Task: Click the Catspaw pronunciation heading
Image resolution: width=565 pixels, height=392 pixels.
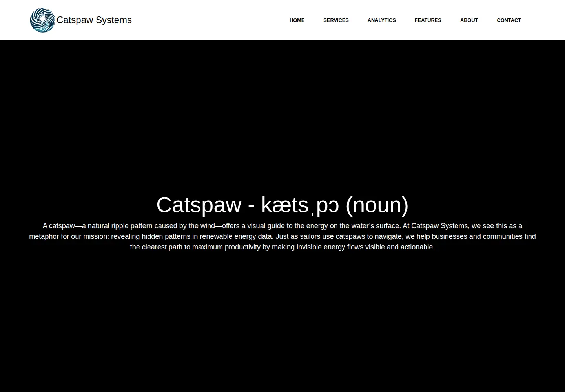Action: point(282,205)
